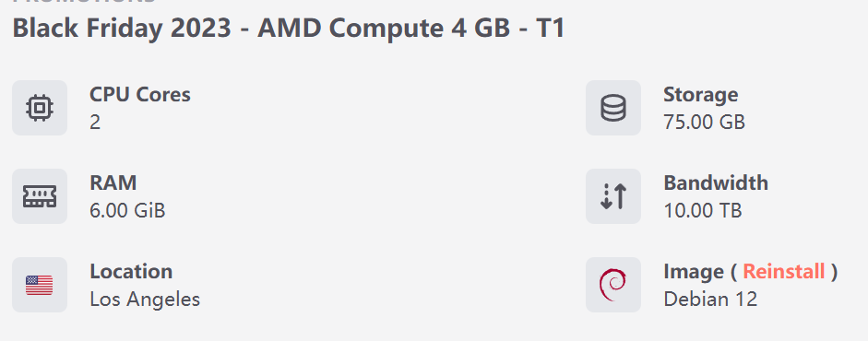Viewport: 868px width, 341px height.
Task: Click the Storage database icon
Action: (x=613, y=108)
